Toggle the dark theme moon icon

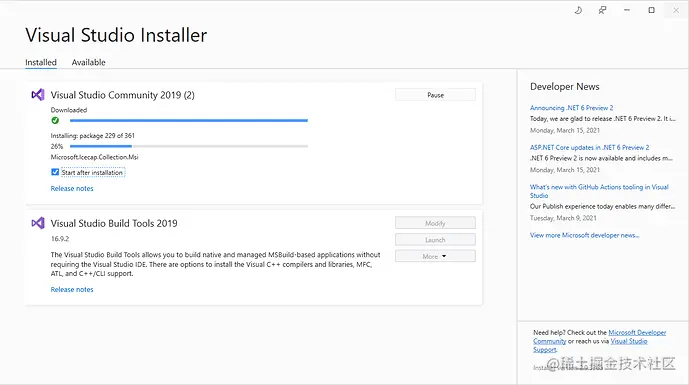coord(578,10)
